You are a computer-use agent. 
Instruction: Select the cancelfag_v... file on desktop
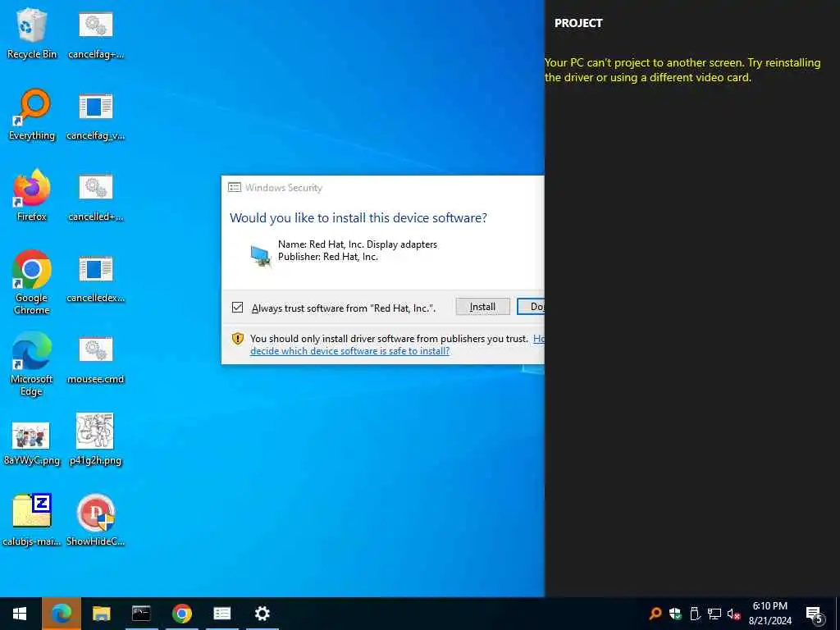tap(96, 116)
